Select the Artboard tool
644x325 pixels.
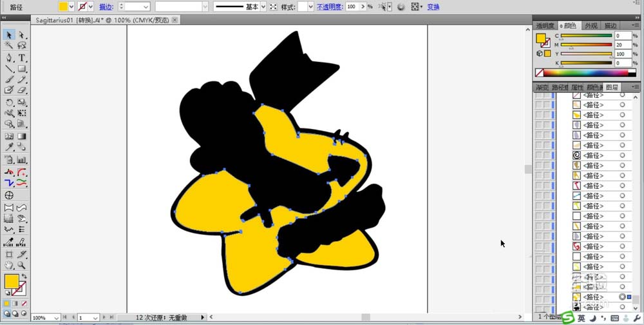[x=9, y=254]
